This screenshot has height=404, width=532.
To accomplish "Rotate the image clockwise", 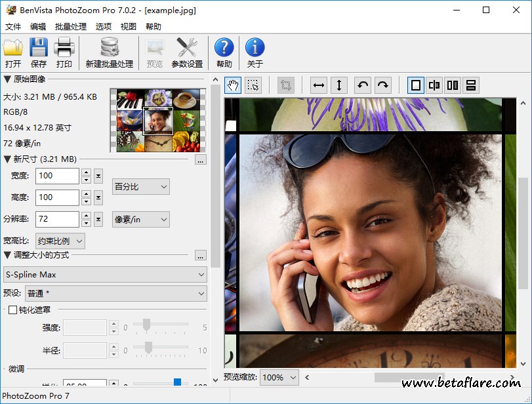I will coord(383,85).
